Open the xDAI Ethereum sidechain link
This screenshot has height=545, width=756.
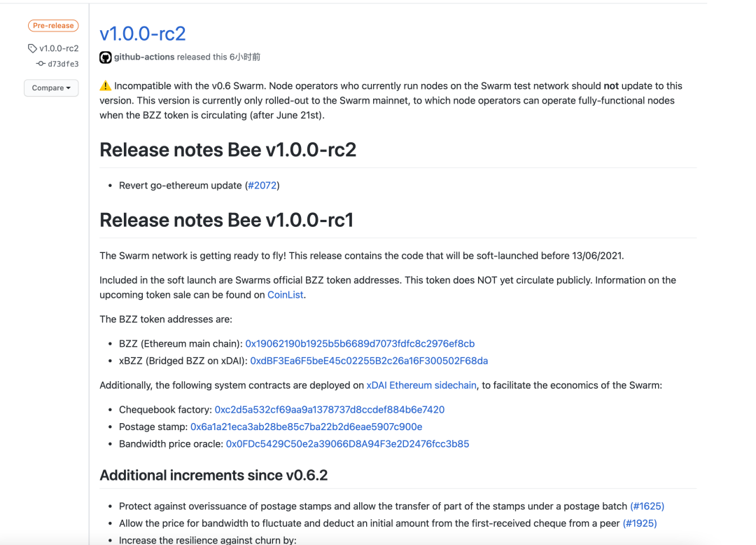[x=421, y=385]
